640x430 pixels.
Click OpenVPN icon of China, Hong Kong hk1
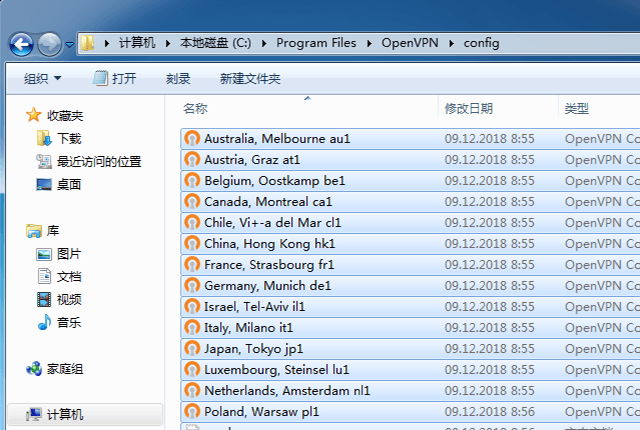pyautogui.click(x=192, y=243)
